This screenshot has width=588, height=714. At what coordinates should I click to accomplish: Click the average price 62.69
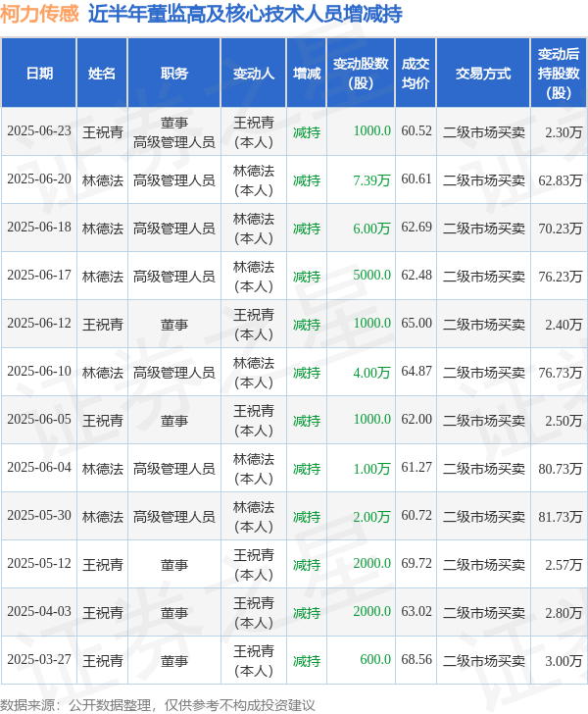(416, 227)
